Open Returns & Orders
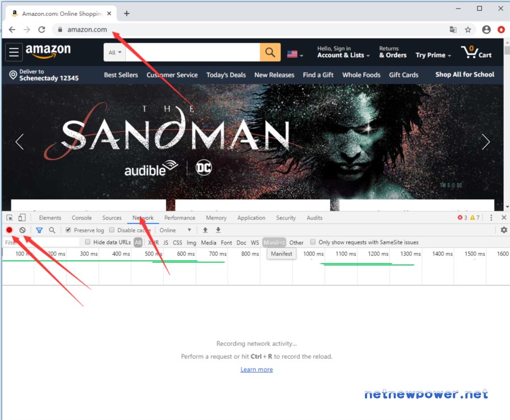 click(393, 52)
